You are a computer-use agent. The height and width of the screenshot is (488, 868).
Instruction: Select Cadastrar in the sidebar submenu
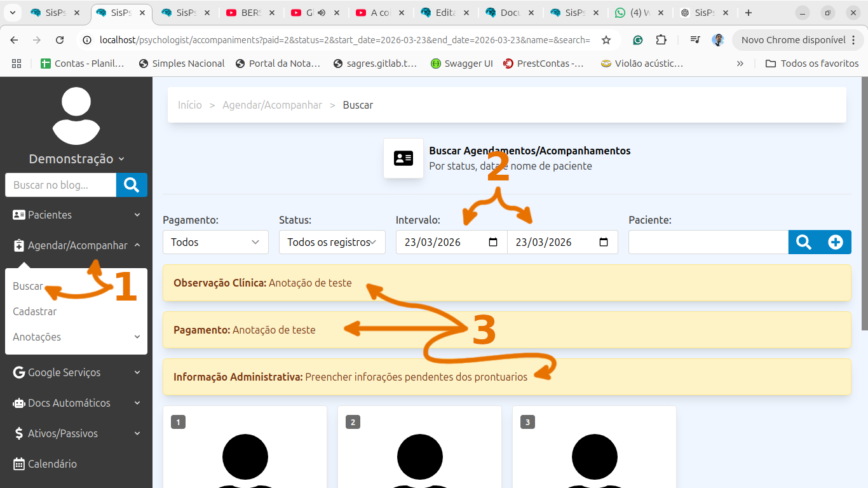[x=35, y=311]
